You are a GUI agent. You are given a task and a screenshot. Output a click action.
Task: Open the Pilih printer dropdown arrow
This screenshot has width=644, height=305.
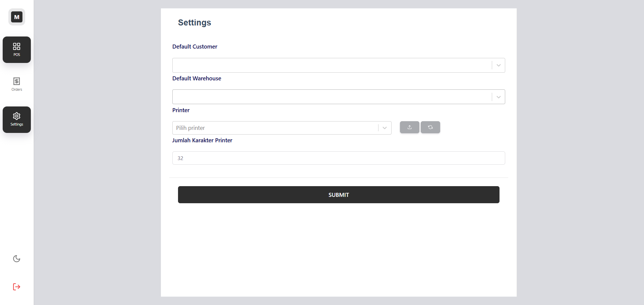(385, 128)
